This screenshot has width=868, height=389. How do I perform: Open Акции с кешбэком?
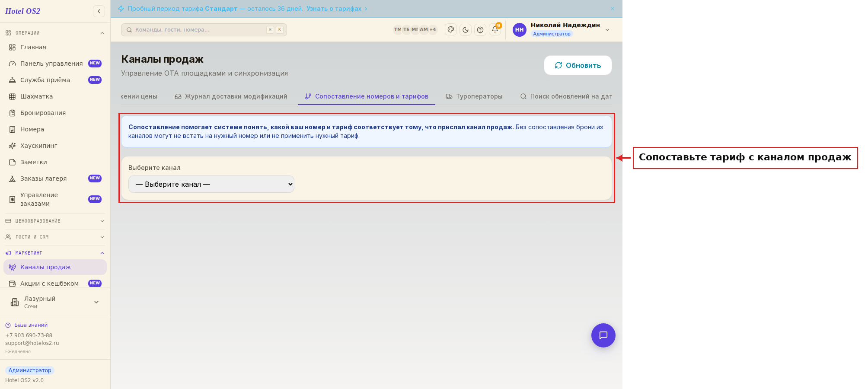(x=55, y=284)
